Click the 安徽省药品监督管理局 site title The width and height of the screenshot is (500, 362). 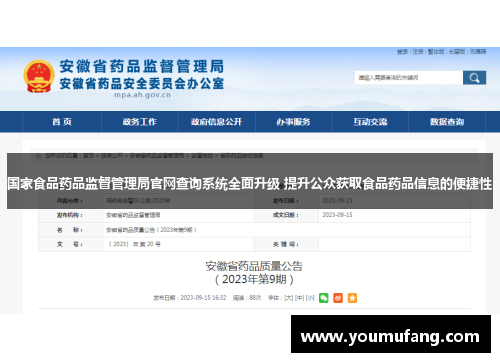tap(142, 66)
